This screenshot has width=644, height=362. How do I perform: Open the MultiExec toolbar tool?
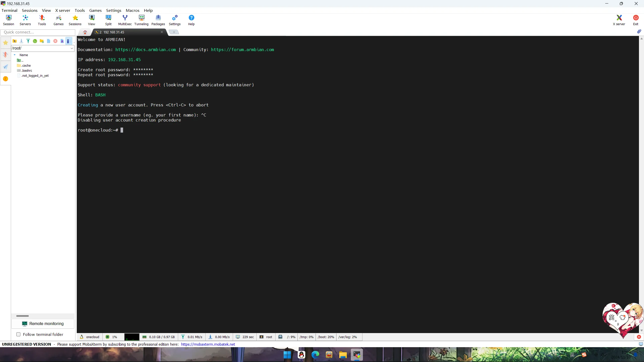coord(125,20)
